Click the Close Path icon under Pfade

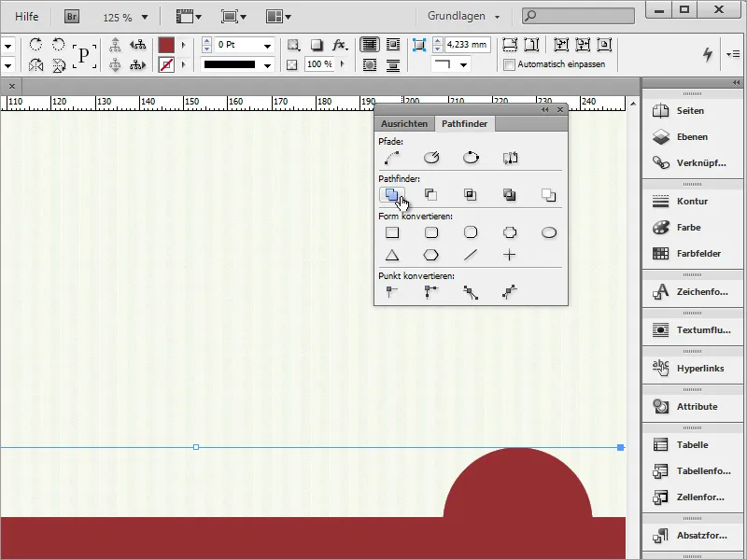471,157
